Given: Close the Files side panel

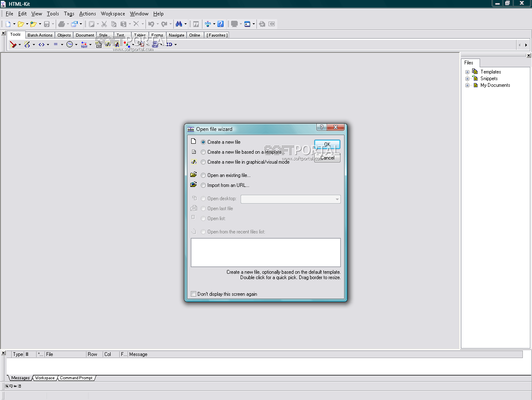Looking at the screenshot, I should tap(529, 55).
